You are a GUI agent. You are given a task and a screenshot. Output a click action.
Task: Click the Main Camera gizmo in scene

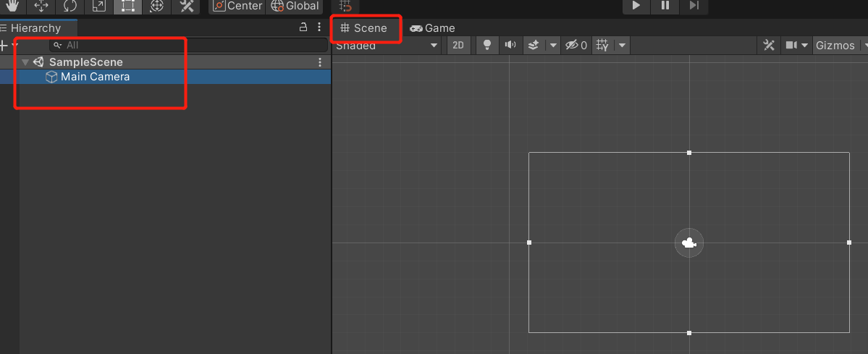click(689, 243)
